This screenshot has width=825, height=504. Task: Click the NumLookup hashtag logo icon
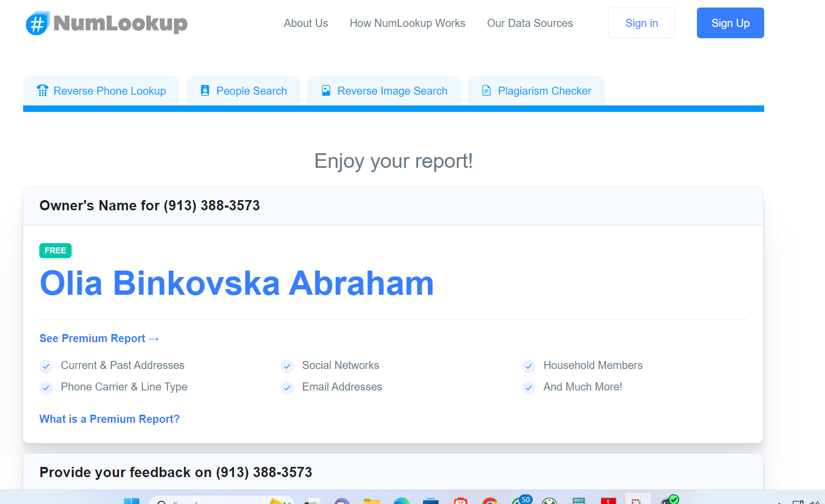[38, 23]
